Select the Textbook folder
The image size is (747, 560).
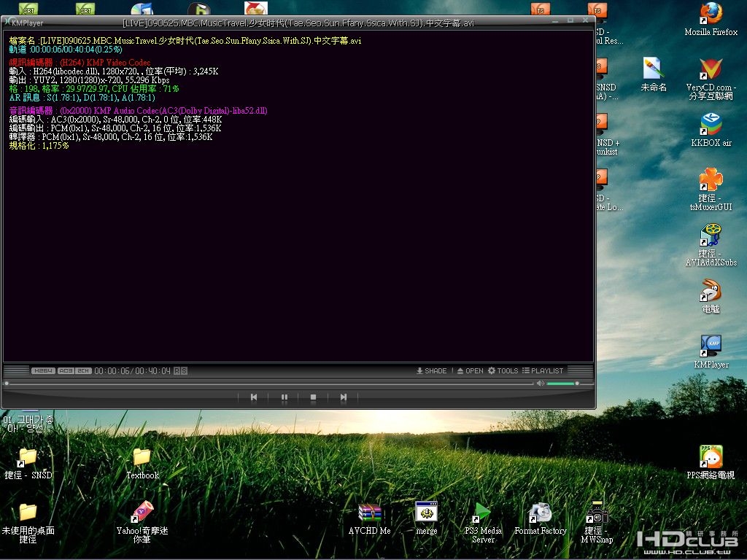click(x=142, y=458)
